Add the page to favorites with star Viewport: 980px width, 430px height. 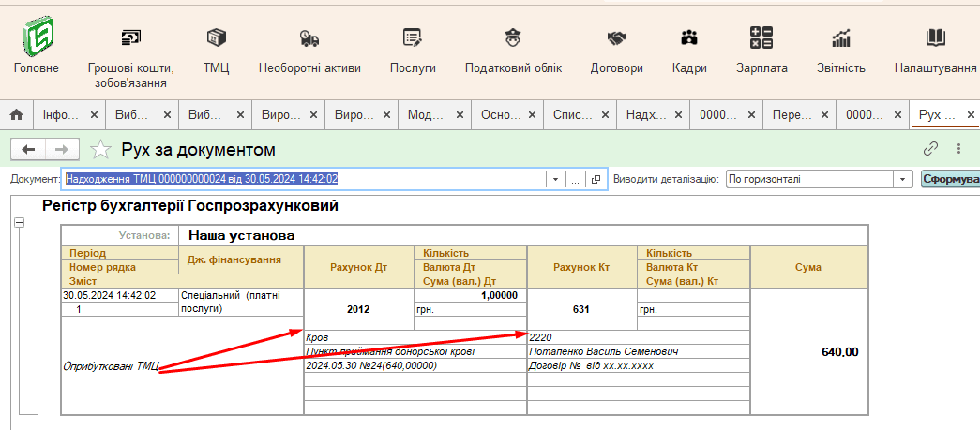pos(100,150)
